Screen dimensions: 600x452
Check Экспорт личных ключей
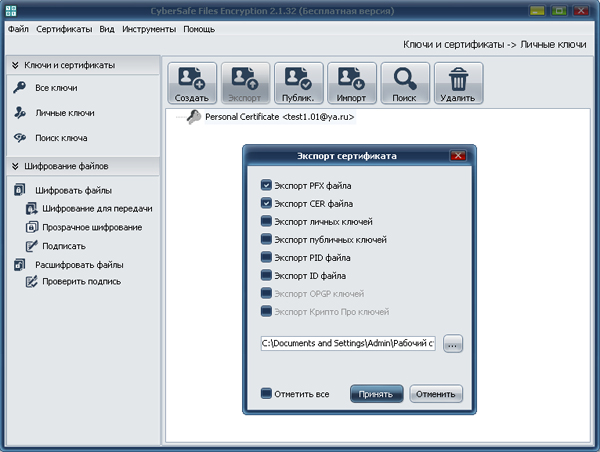(266, 221)
